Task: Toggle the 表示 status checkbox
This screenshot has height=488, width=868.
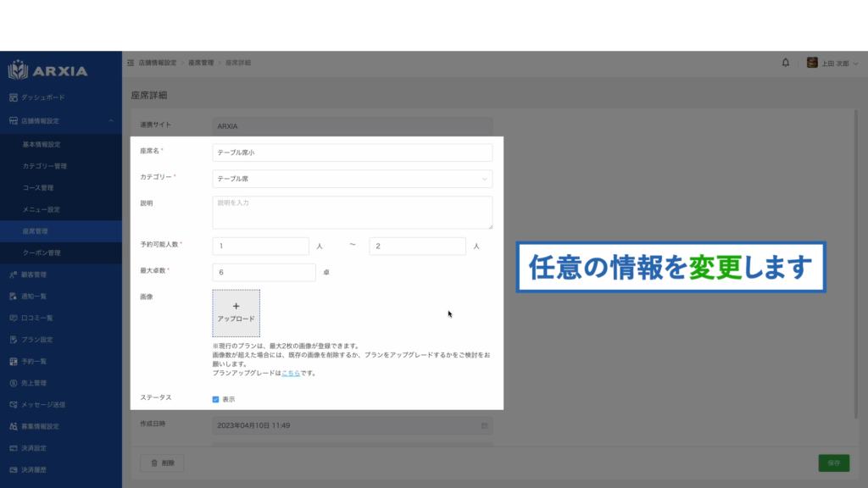Action: 216,399
